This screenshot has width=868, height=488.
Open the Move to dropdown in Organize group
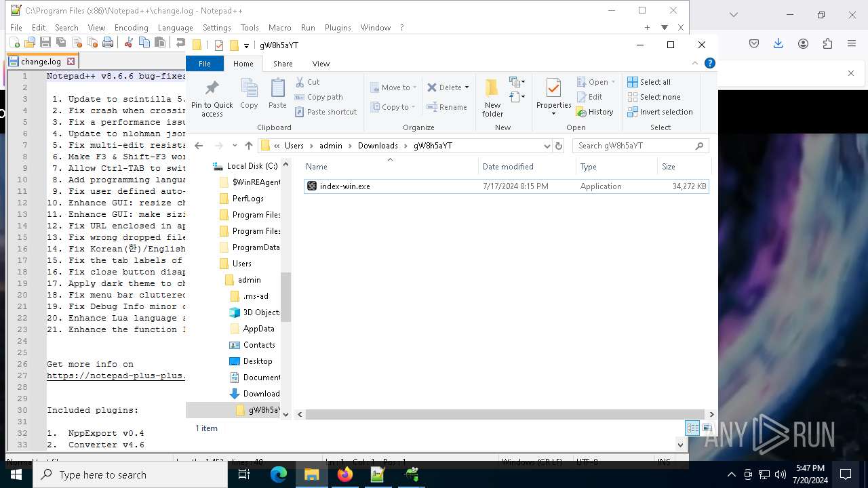click(393, 87)
